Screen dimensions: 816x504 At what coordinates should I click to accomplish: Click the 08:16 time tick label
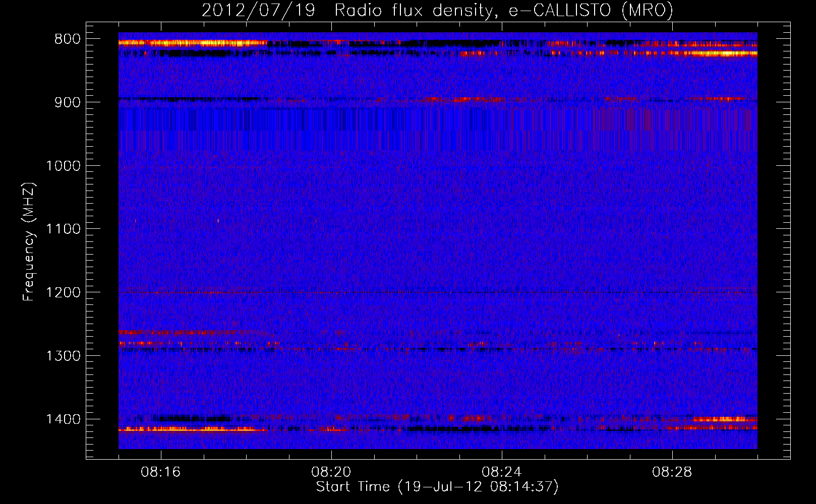161,472
